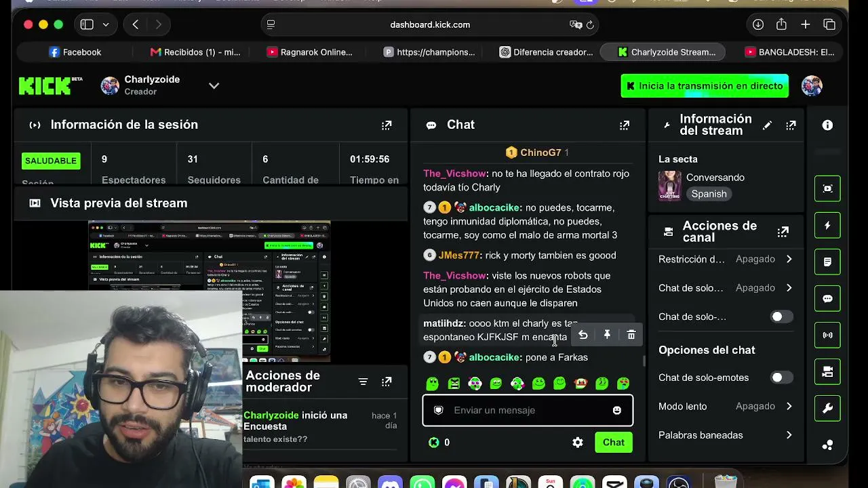
Task: Click the Kick logo in the header
Action: [x=45, y=86]
